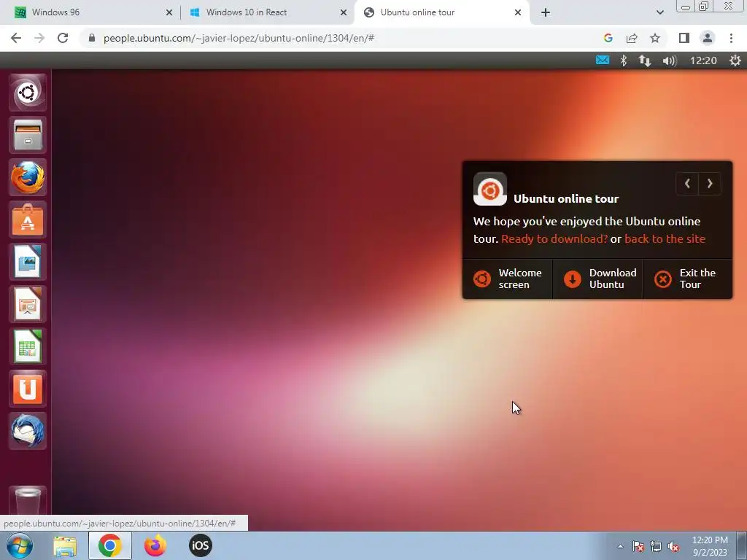Click the Bluetooth indicator in Ubuntu panel

click(624, 61)
